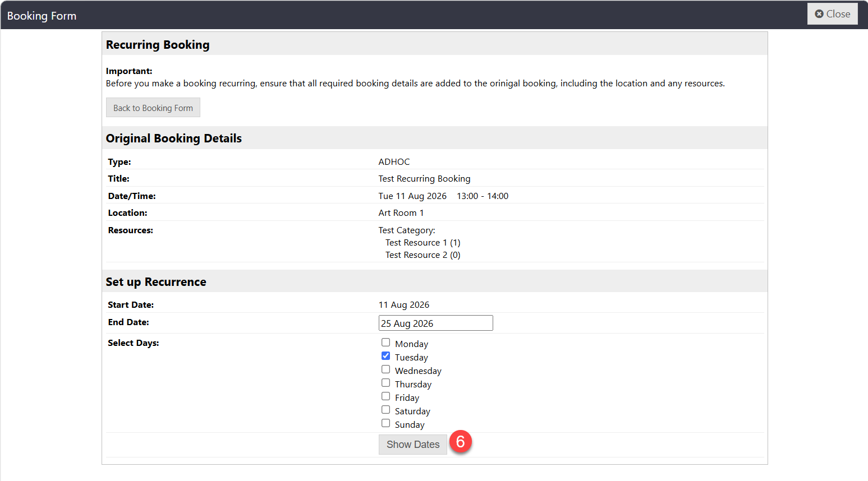This screenshot has height=481, width=868.
Task: Tick the Wednesday checkbox
Action: (x=386, y=369)
